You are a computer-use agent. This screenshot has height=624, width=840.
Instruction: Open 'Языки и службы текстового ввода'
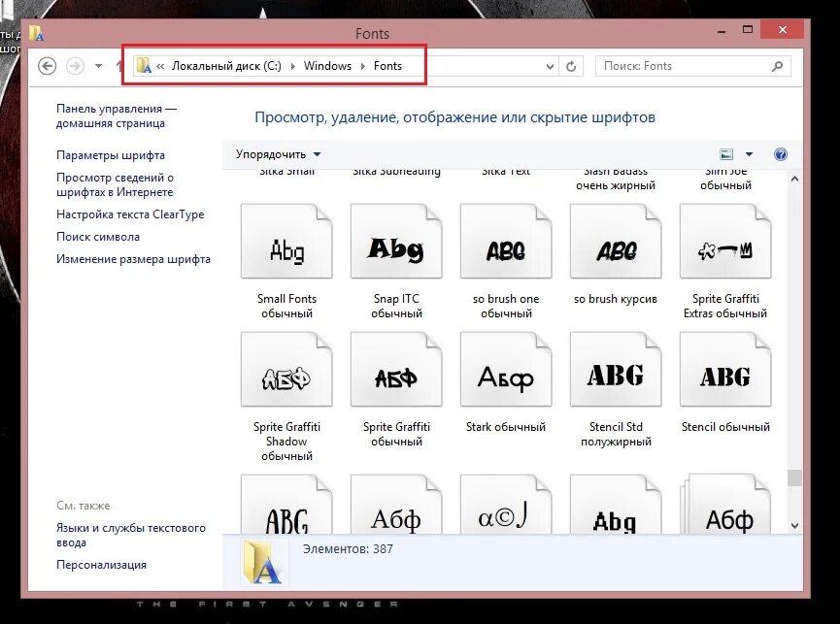[131, 535]
